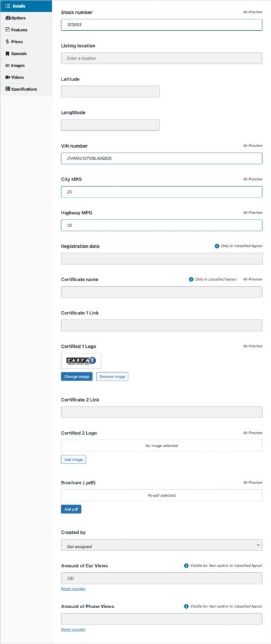Image resolution: width=271 pixels, height=644 pixels.
Task: Go to the Images tab
Action: (x=26, y=65)
